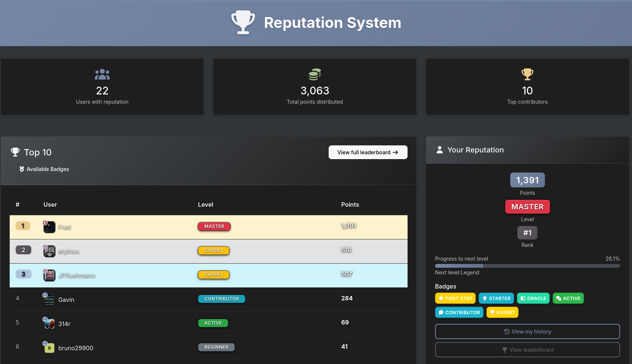Click the users group icon above 22
632x364 pixels.
(x=102, y=74)
